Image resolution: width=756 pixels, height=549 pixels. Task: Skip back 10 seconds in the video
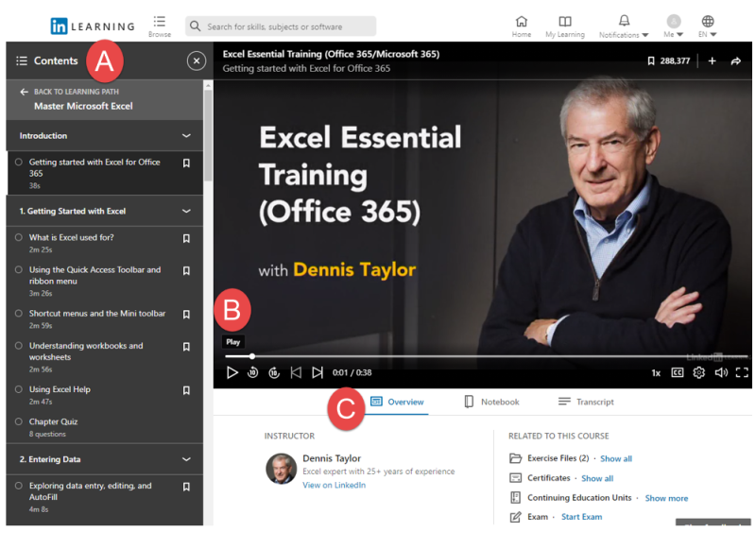(x=252, y=372)
